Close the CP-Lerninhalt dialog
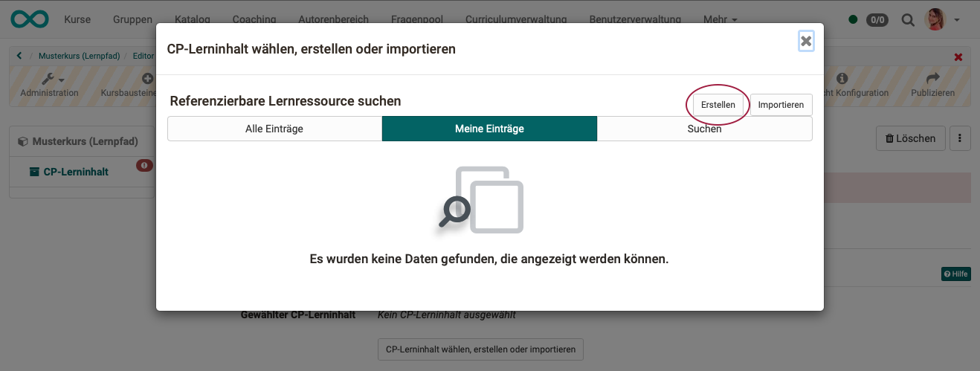The width and height of the screenshot is (980, 371). pos(806,41)
